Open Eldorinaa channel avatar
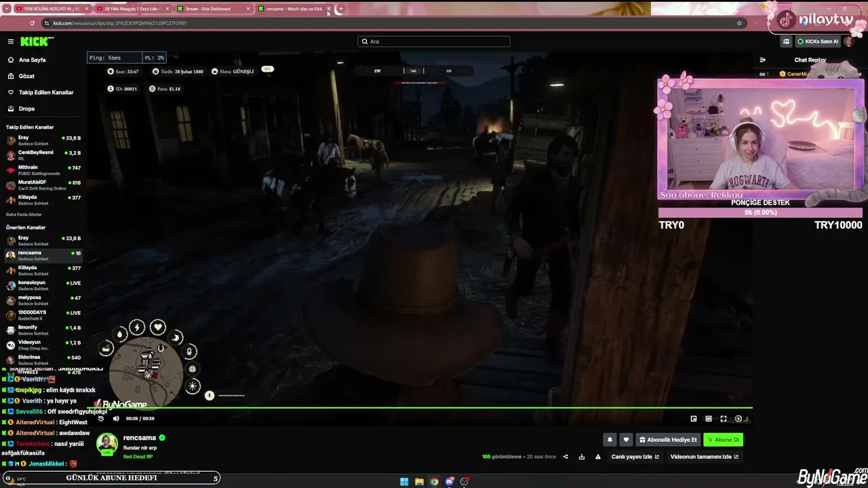868x488 pixels. pyautogui.click(x=11, y=360)
